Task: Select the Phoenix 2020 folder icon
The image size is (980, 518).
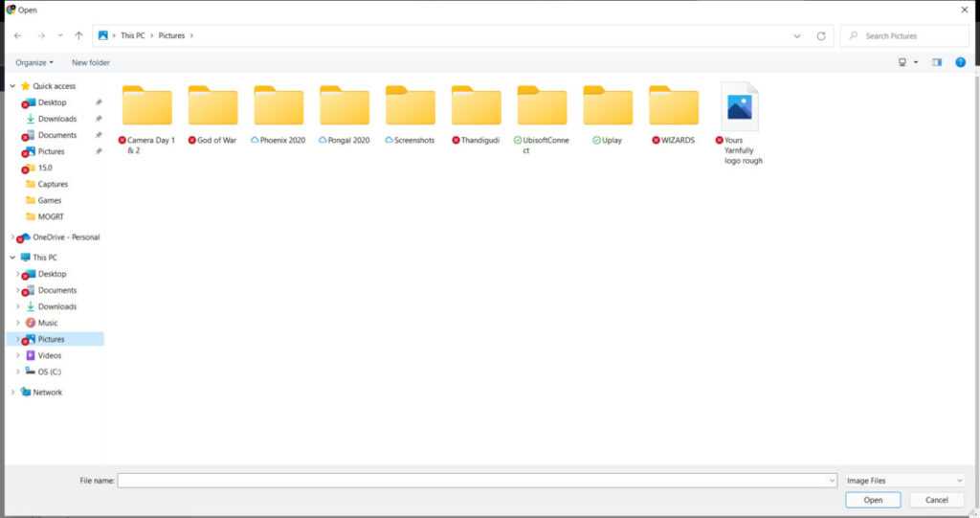Action: pyautogui.click(x=278, y=105)
